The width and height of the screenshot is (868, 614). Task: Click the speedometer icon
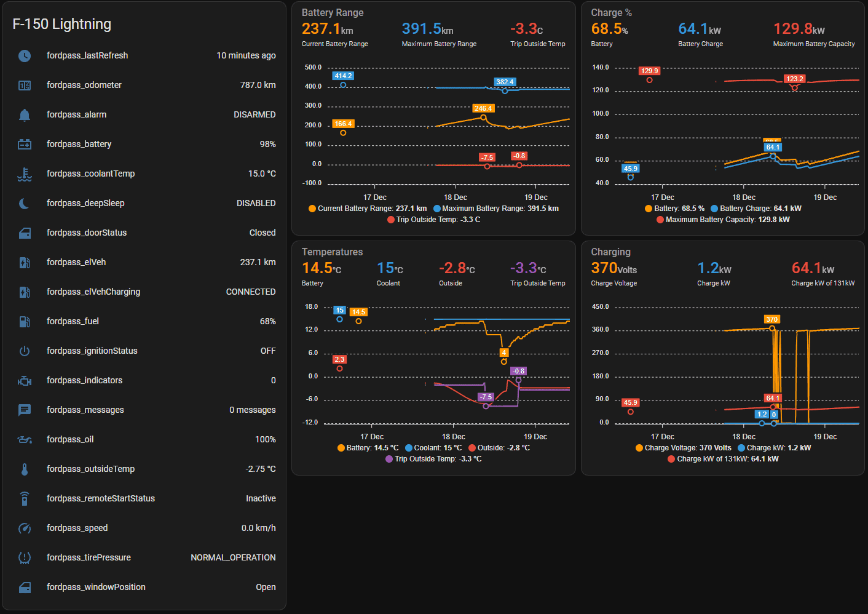coord(25,528)
